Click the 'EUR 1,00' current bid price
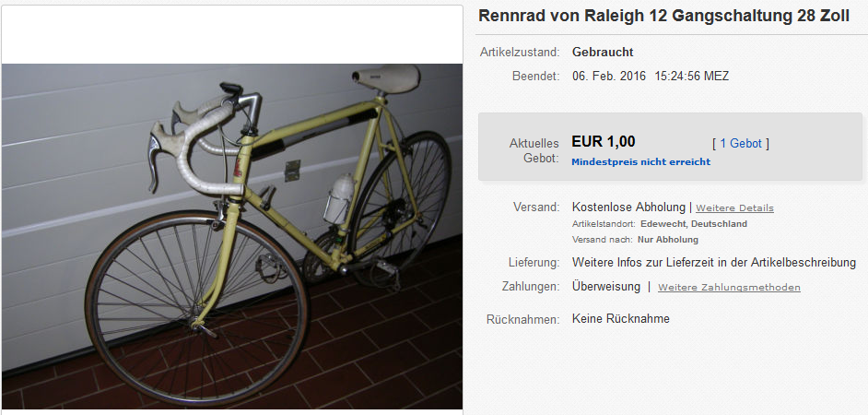868x415 pixels. (604, 142)
